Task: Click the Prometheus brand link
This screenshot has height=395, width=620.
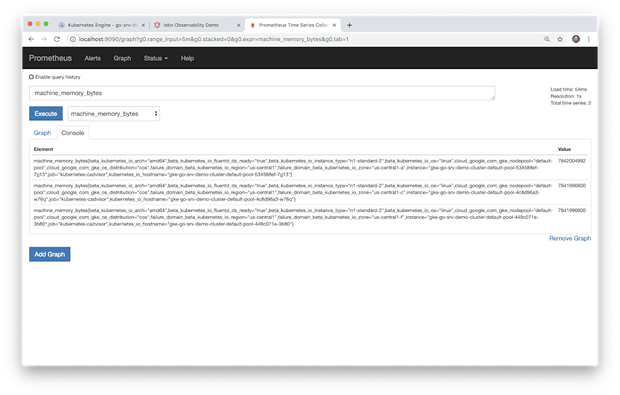Action: (x=50, y=58)
